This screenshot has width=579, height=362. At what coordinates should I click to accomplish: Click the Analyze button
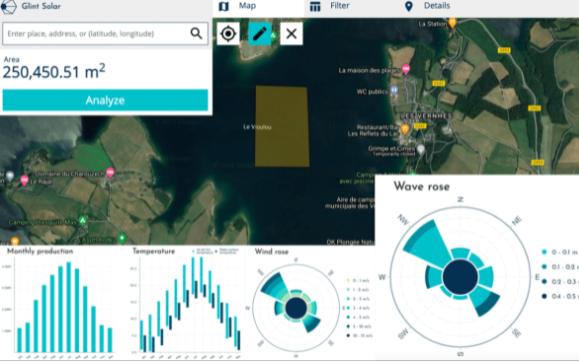click(105, 100)
